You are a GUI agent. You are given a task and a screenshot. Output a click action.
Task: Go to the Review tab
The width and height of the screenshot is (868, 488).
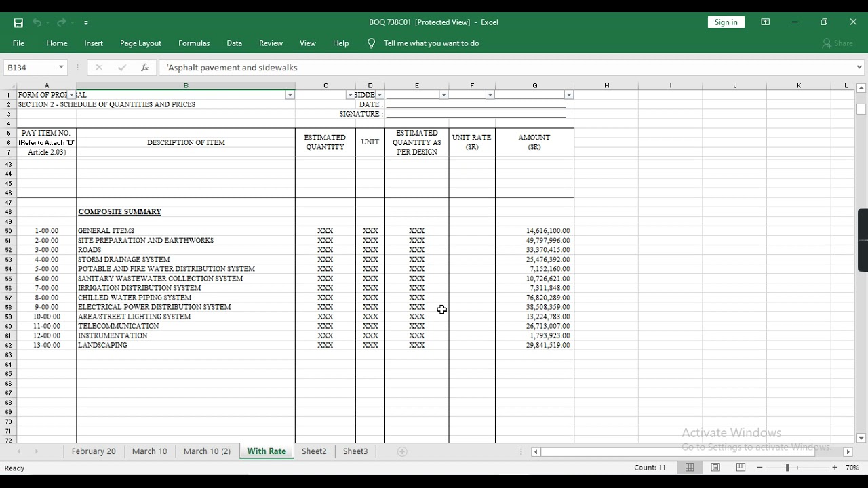271,43
